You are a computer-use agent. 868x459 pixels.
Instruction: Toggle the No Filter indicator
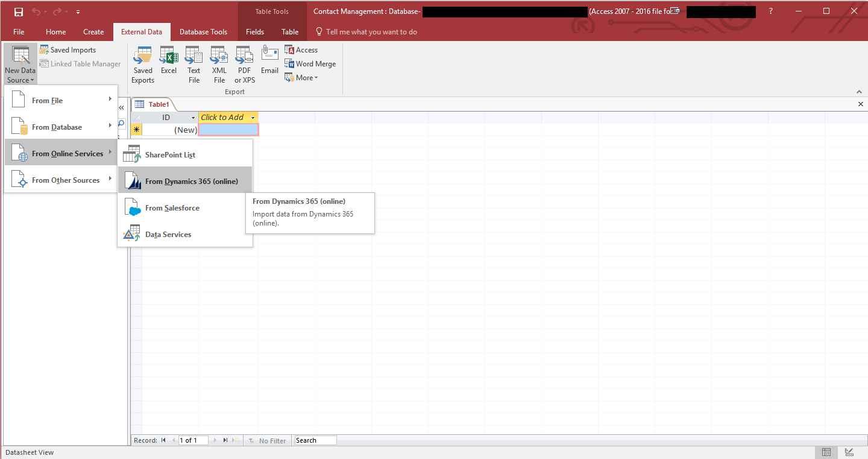(268, 441)
